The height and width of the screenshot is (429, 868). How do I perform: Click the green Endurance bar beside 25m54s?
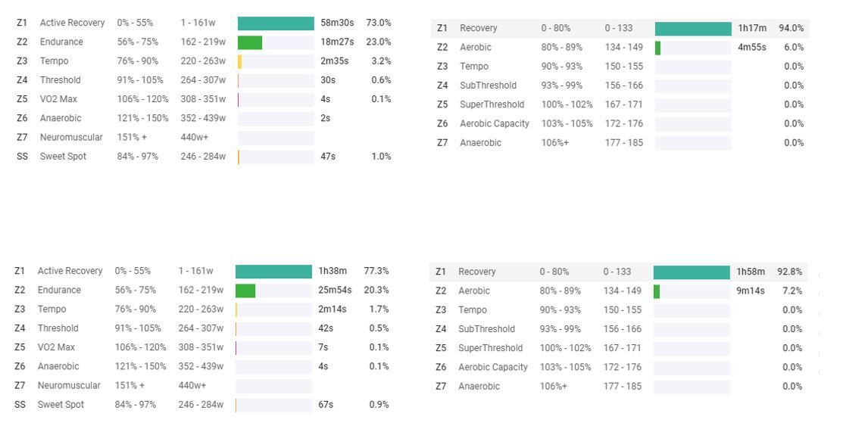[245, 291]
